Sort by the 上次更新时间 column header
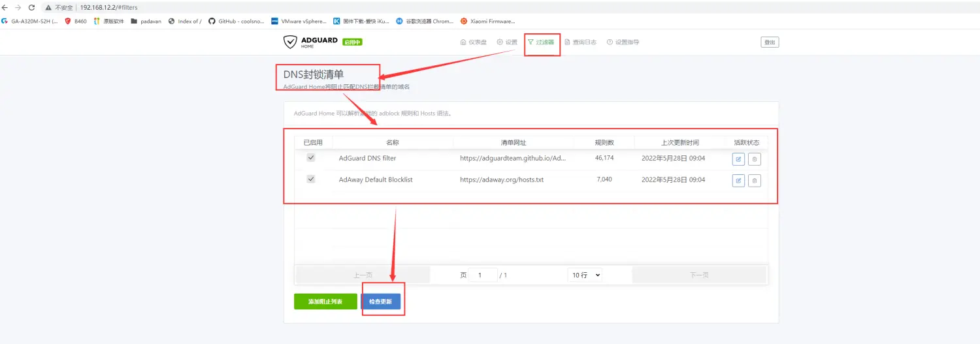This screenshot has width=980, height=344. coord(679,142)
